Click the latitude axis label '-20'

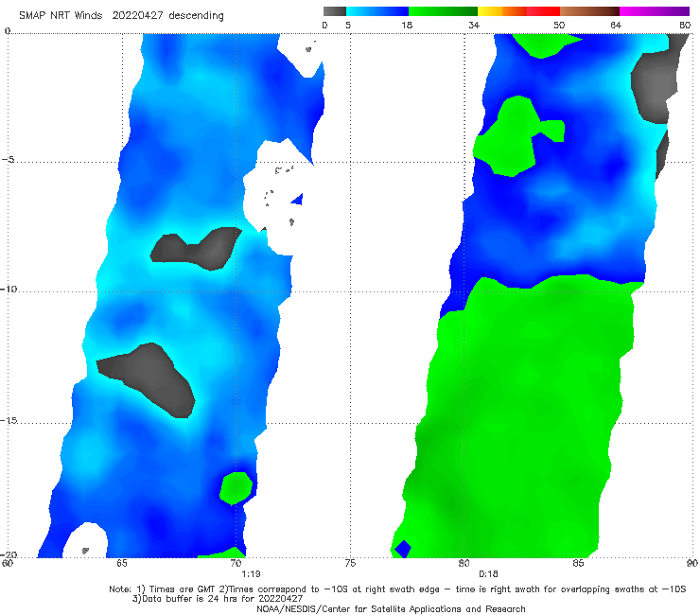9,554
